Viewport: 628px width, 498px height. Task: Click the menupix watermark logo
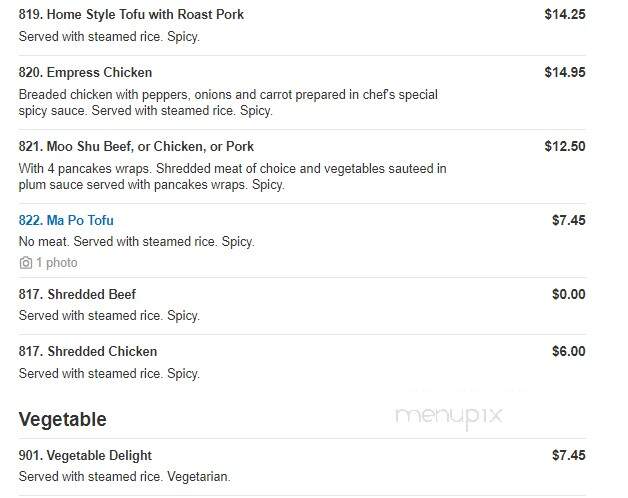[449, 416]
